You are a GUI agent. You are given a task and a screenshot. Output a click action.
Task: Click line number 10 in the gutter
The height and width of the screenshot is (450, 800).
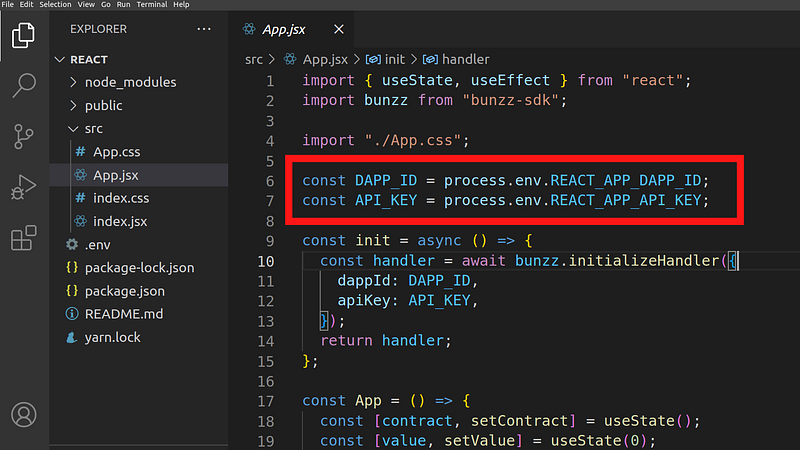click(265, 261)
